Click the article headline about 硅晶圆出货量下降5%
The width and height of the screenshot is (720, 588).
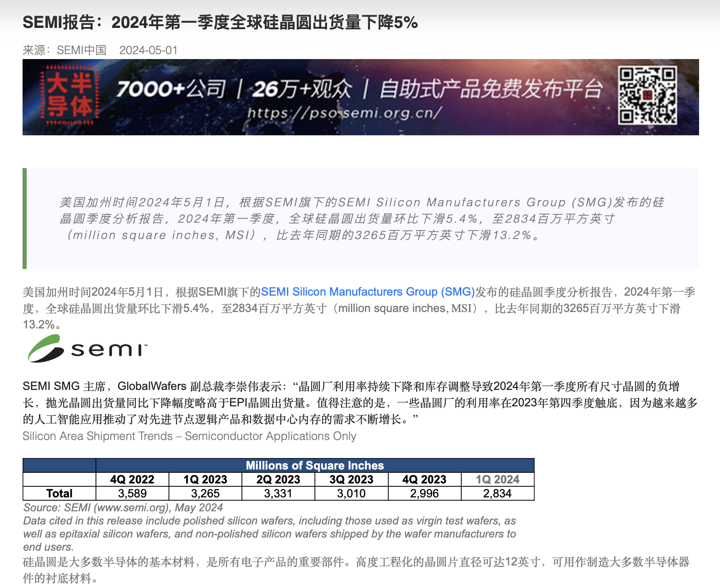coord(220,22)
